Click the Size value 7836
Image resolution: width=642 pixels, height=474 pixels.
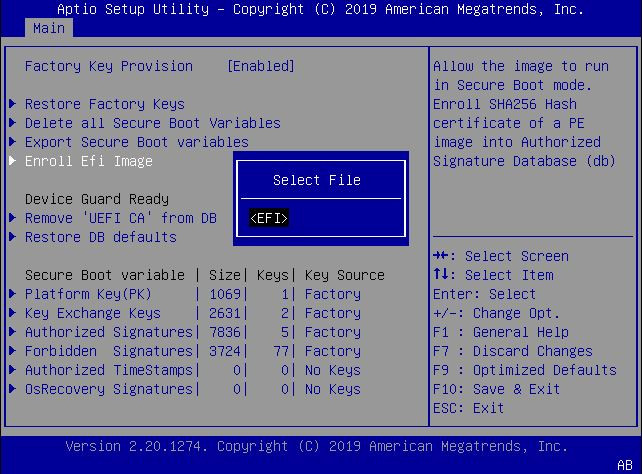tap(225, 332)
